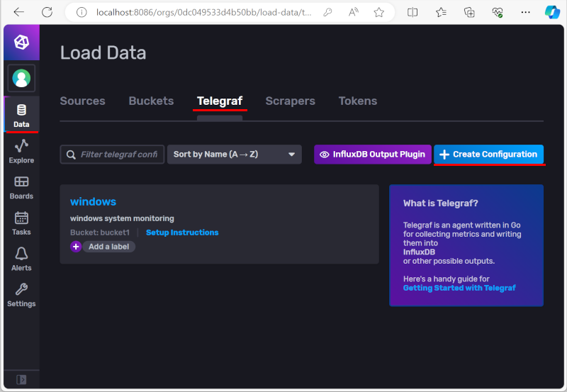Add this page to favorites
Viewport: 567px width, 392px height.
pyautogui.click(x=378, y=12)
